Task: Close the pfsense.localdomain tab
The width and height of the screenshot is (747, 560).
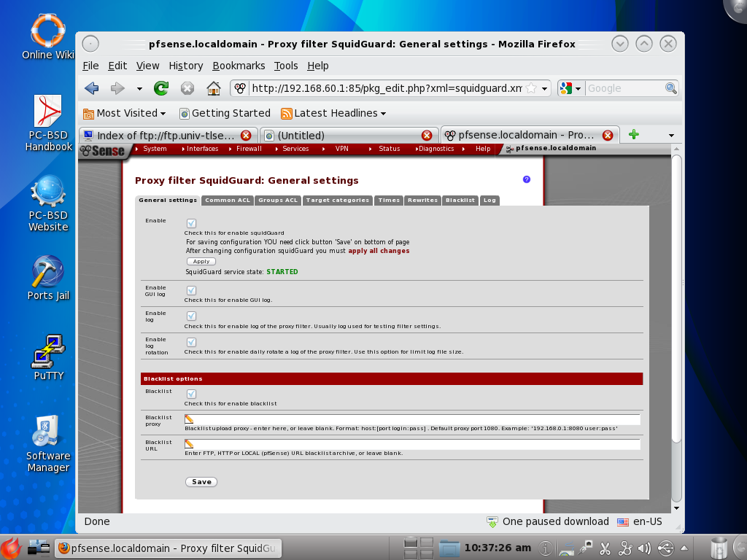Action: click(608, 135)
